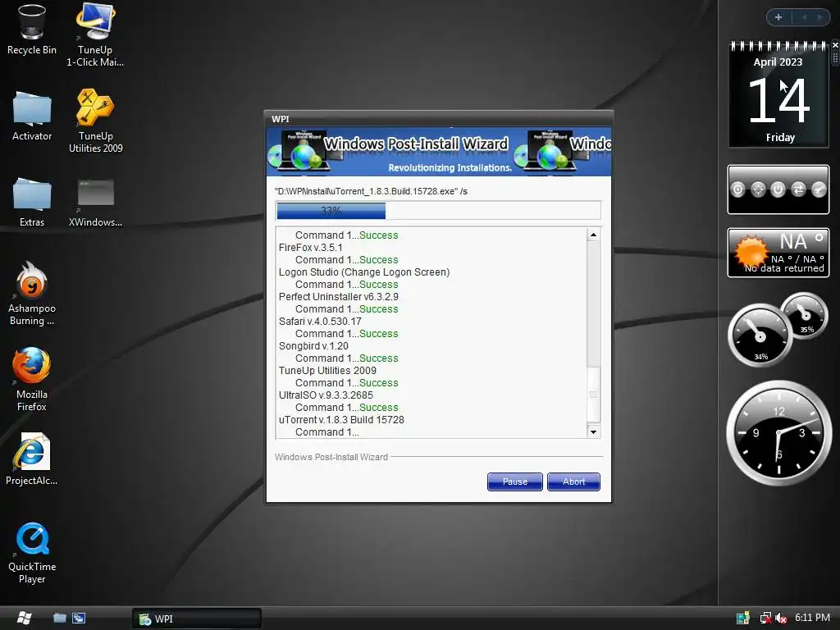Viewport: 840px width, 630px height.
Task: Launch Ashampoo Burning Studio icon
Action: [32, 294]
